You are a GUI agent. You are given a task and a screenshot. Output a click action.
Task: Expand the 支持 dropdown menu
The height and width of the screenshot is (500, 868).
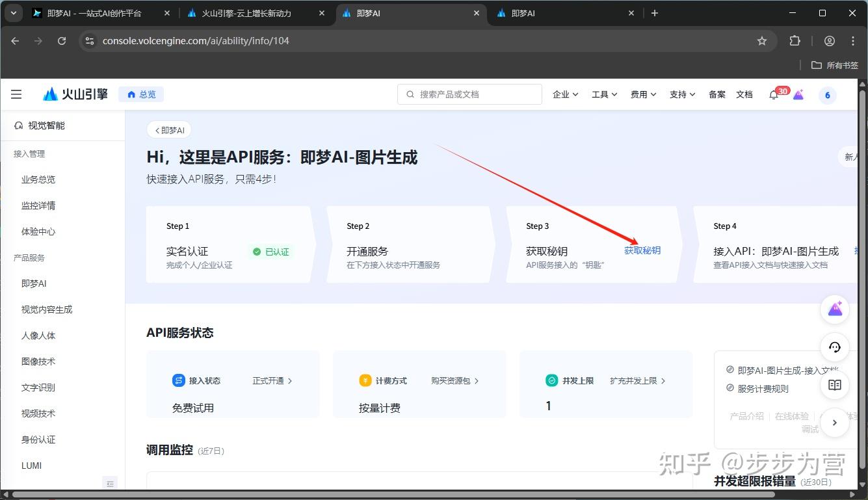click(683, 95)
